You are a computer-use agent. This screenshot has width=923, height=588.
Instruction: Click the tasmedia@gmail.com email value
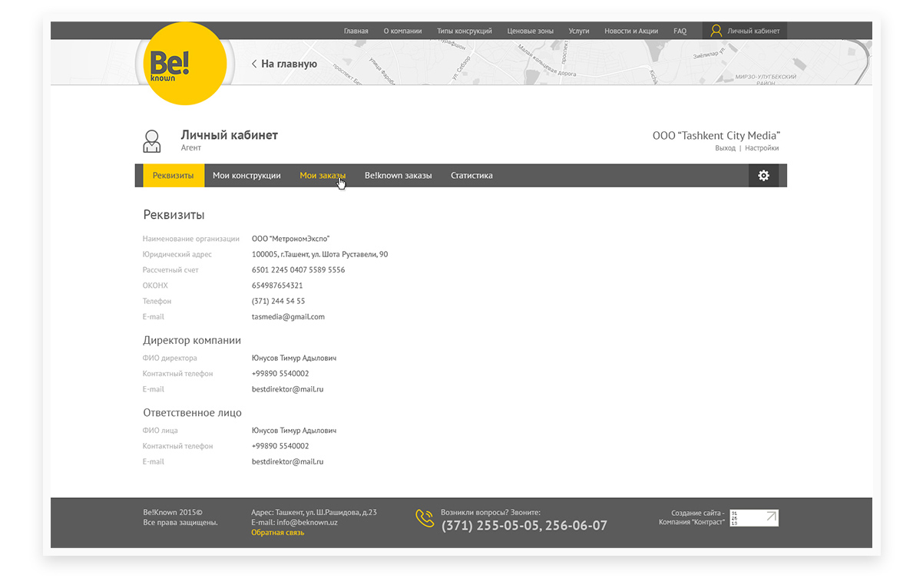[x=288, y=317]
